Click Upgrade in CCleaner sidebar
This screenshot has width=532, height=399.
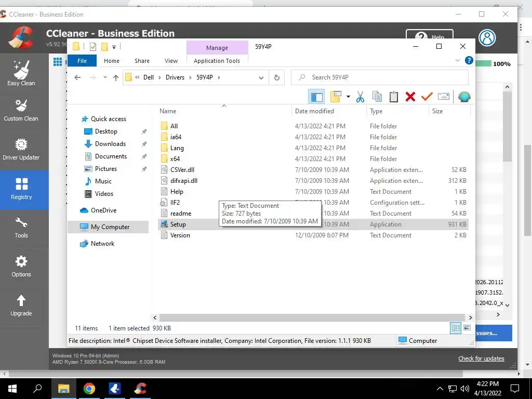(21, 305)
